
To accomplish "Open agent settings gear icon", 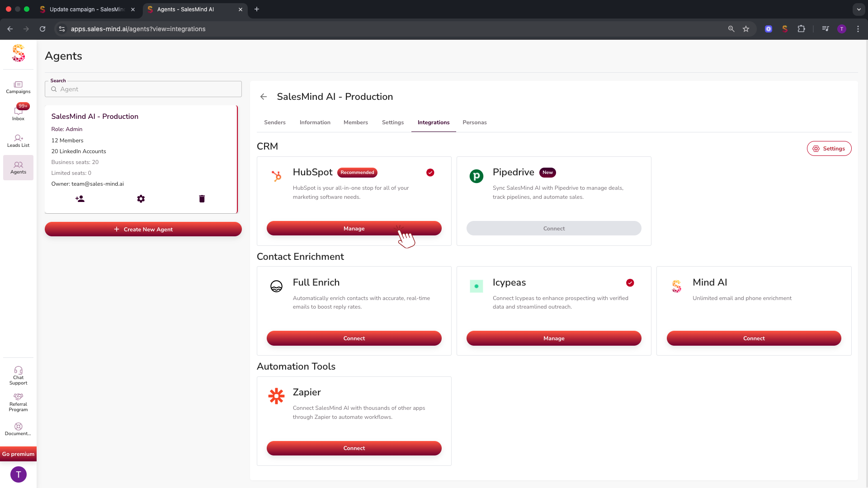I will tap(141, 199).
